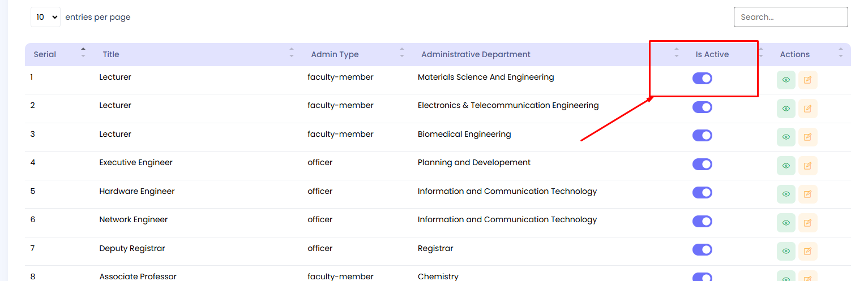View the Deputy Registrar record
The image size is (868, 281).
(786, 251)
